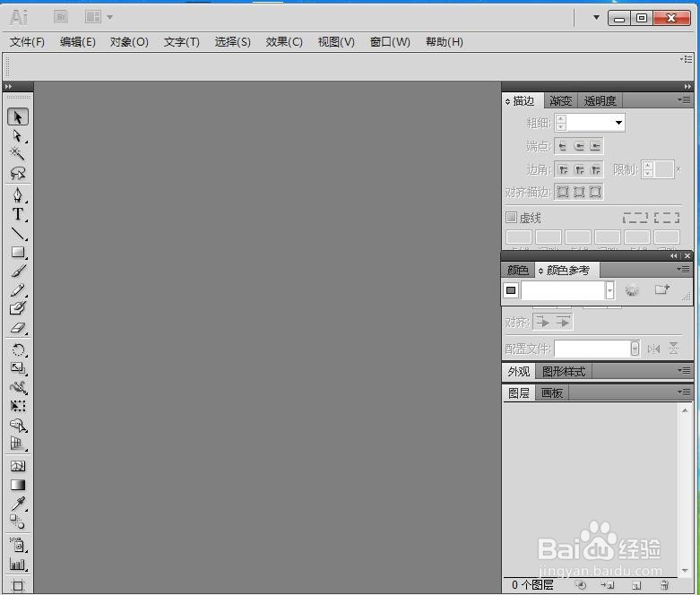Image resolution: width=700 pixels, height=595 pixels.
Task: Close the floating Color Guide panel
Action: pyautogui.click(x=687, y=255)
